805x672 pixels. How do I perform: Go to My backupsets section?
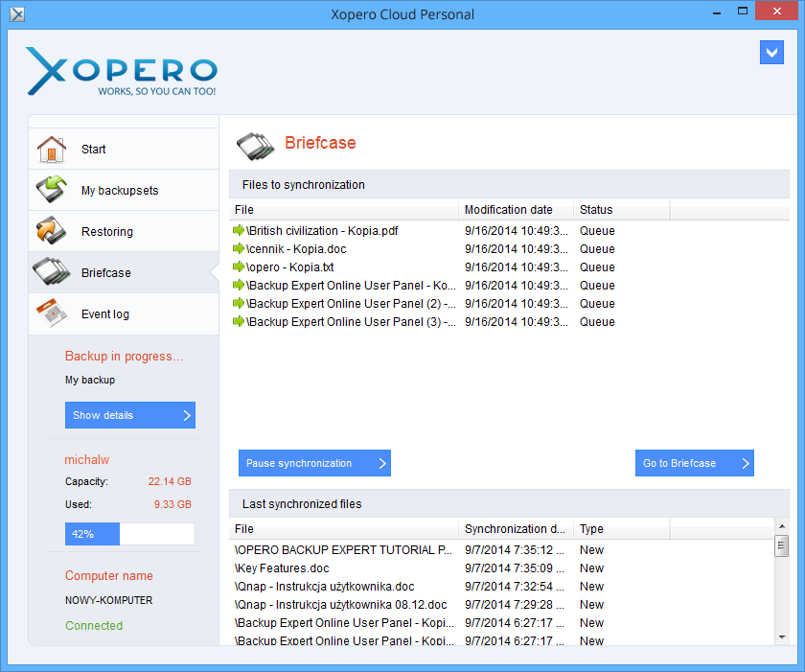tap(124, 190)
